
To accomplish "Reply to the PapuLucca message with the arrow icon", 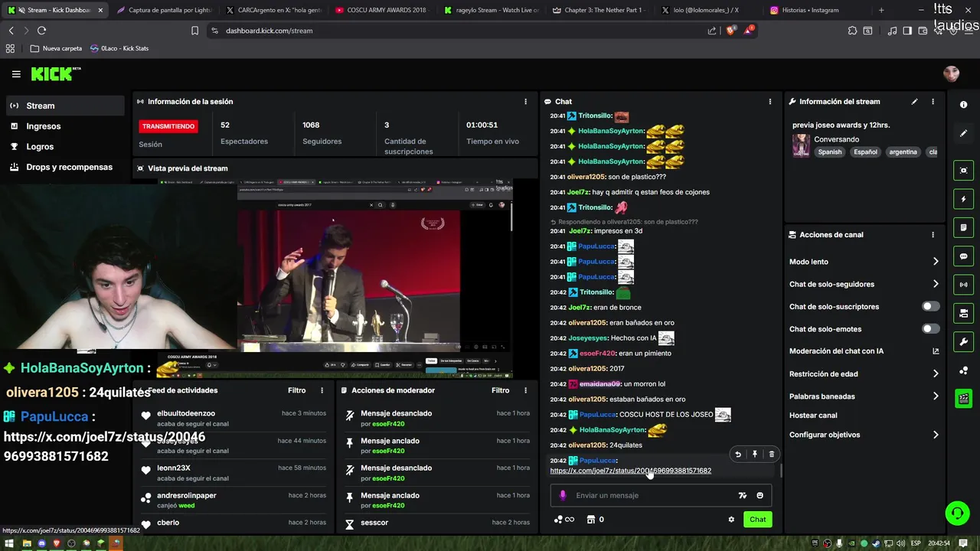I will pyautogui.click(x=738, y=454).
